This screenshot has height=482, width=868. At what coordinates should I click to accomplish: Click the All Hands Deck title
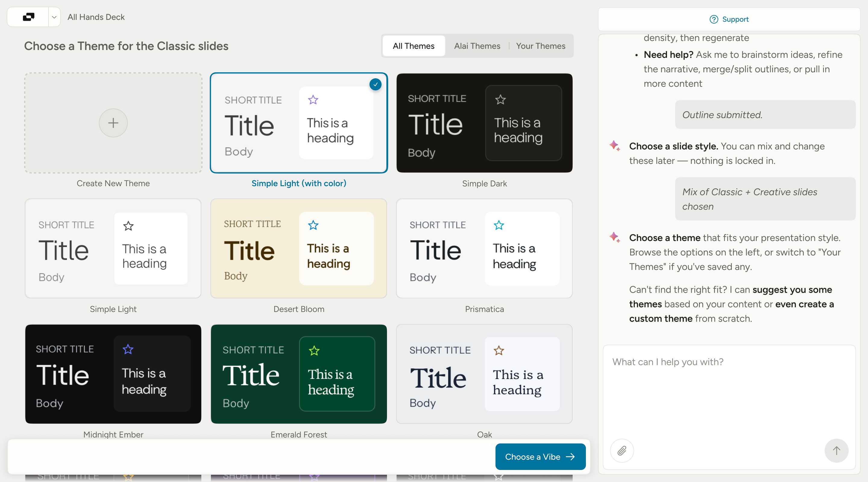pos(96,17)
